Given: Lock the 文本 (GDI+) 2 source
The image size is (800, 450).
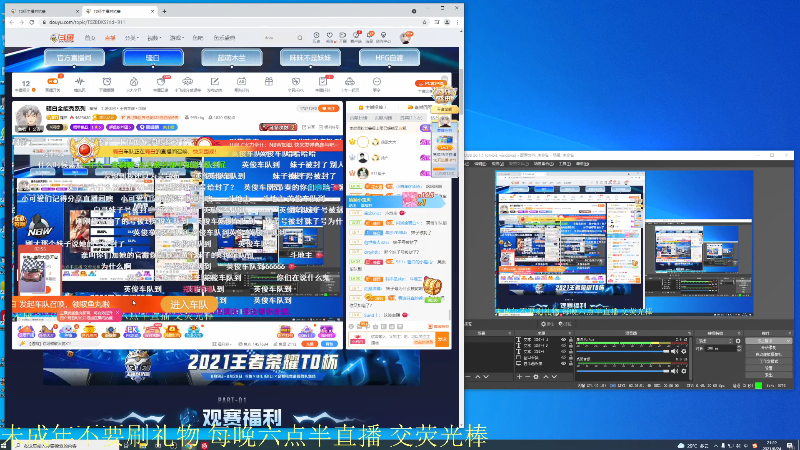Looking at the screenshot, I should 570,345.
